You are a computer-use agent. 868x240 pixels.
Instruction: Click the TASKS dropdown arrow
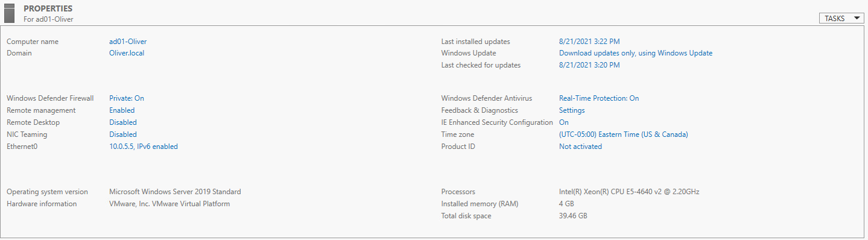857,18
